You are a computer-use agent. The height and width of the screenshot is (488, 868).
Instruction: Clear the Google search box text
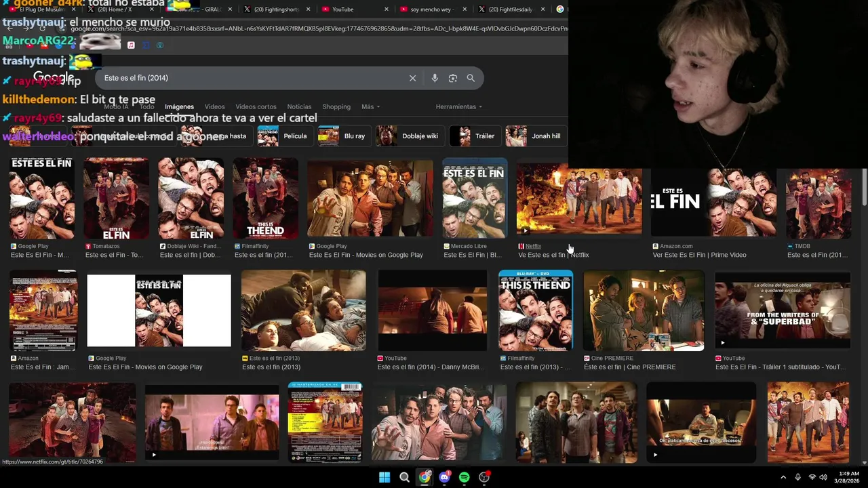coord(412,78)
